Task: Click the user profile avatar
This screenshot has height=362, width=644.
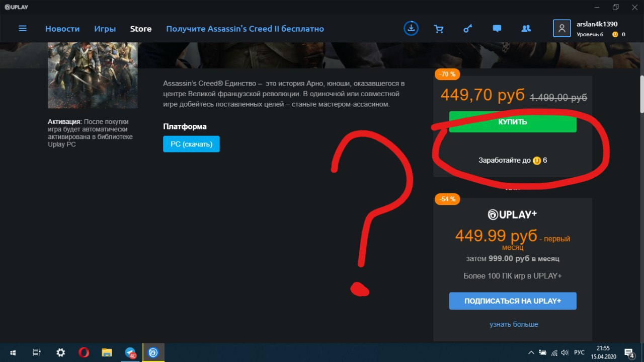Action: pyautogui.click(x=561, y=28)
